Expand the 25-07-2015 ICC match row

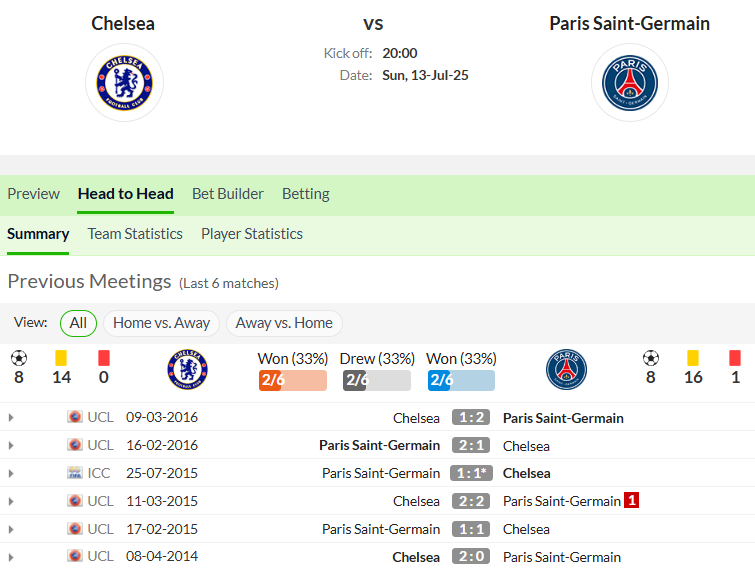[11, 473]
